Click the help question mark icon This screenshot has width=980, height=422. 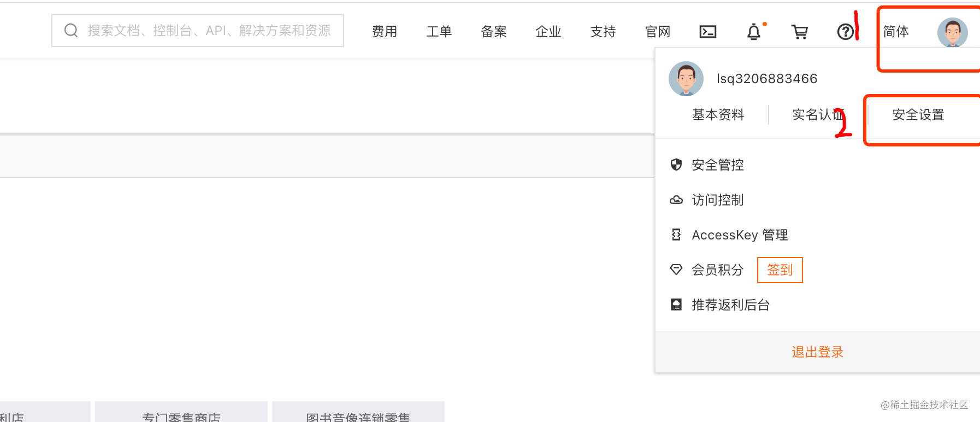(x=845, y=32)
